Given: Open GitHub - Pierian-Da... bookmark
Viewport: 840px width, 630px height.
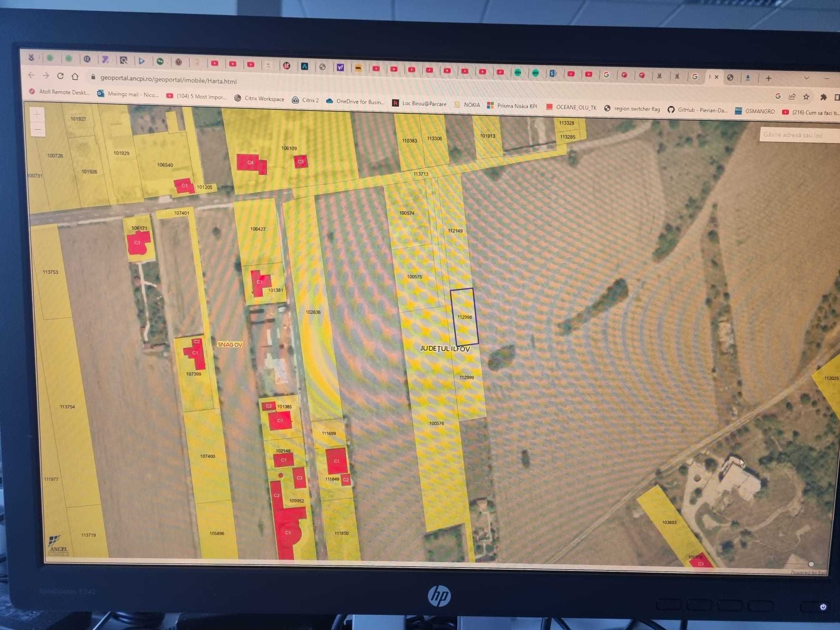Looking at the screenshot, I should (697, 110).
